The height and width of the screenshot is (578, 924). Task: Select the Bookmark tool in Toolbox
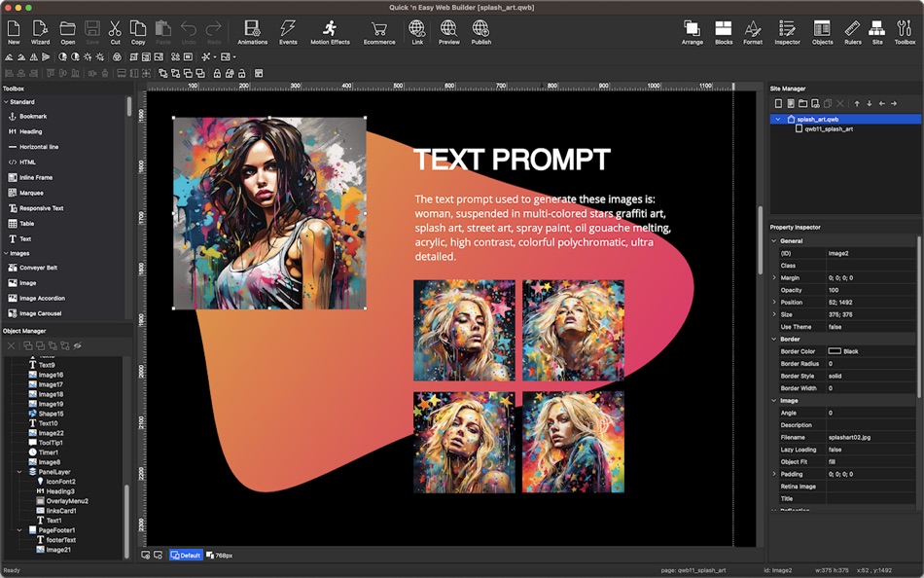tap(27, 117)
